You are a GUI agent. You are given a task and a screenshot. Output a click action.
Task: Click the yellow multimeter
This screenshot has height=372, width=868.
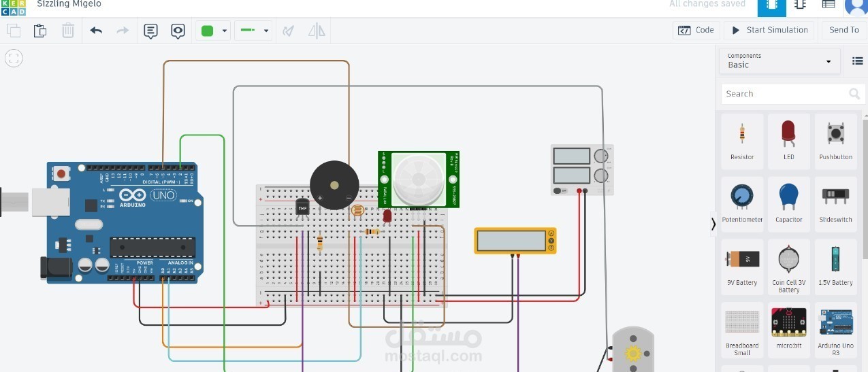coord(515,241)
